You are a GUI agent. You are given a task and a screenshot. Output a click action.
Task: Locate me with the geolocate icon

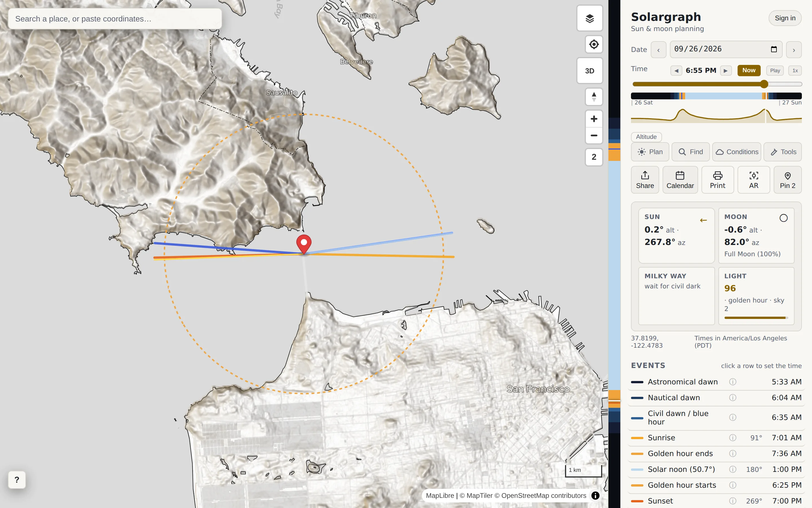(x=594, y=44)
